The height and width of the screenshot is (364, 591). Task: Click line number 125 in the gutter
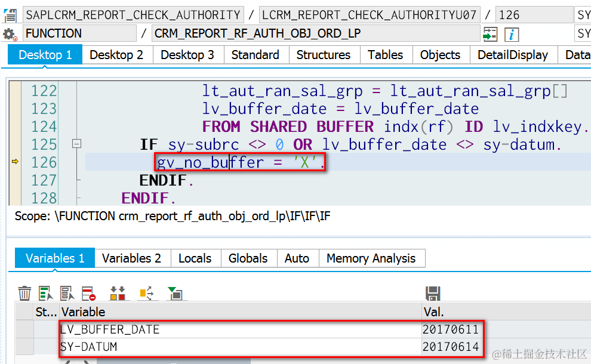coord(44,144)
